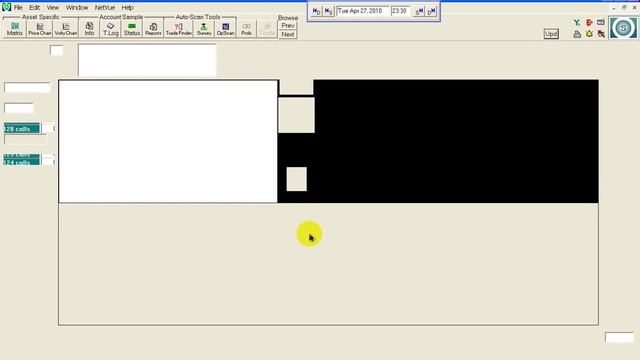Image resolution: width=640 pixels, height=360 pixels.
Task: Open the T.Log transaction log
Action: (111, 29)
